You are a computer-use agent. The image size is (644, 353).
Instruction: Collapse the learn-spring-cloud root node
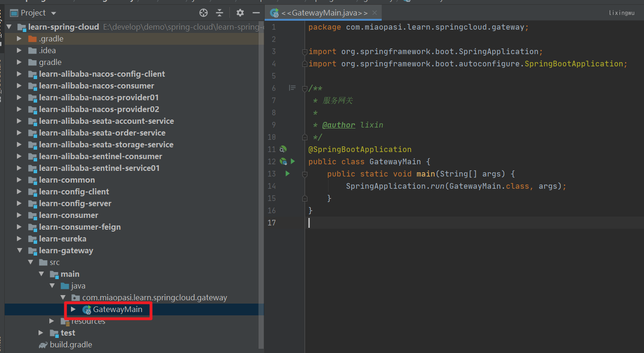(x=9, y=27)
